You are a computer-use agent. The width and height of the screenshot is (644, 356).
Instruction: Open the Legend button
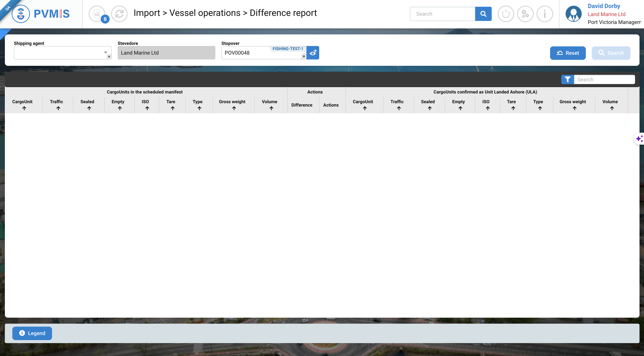pyautogui.click(x=32, y=333)
